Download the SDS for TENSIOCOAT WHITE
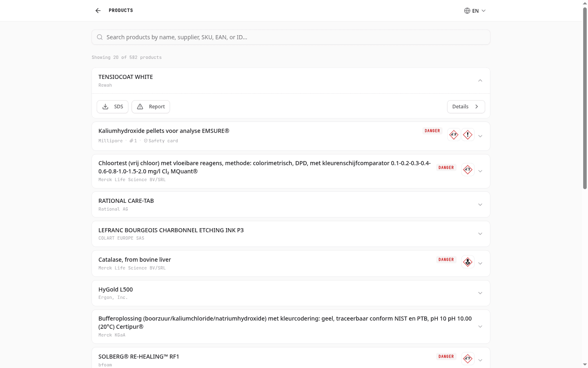The image size is (588, 368). tap(113, 107)
